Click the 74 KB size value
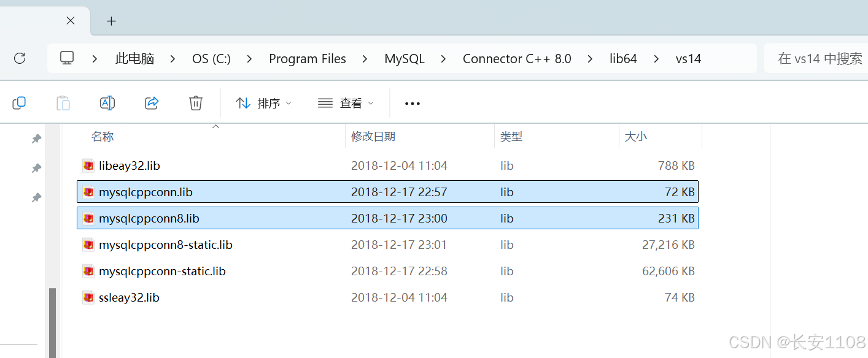This screenshot has height=358, width=868. click(680, 297)
